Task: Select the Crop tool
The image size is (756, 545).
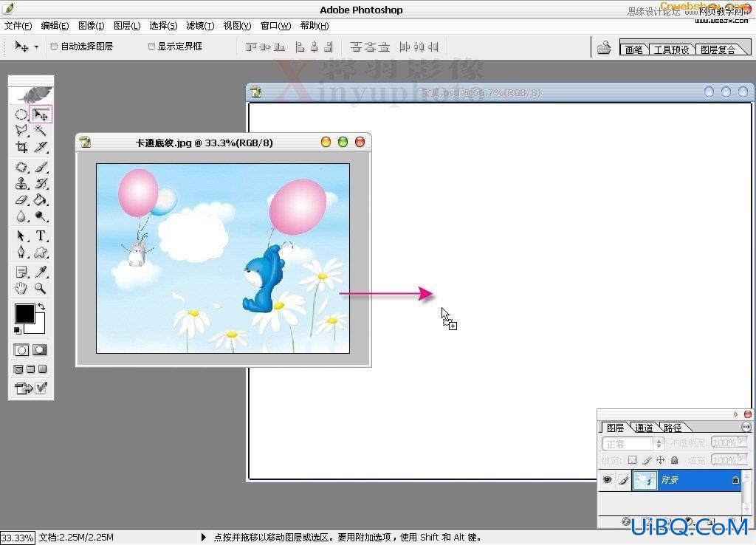Action: click(x=21, y=147)
